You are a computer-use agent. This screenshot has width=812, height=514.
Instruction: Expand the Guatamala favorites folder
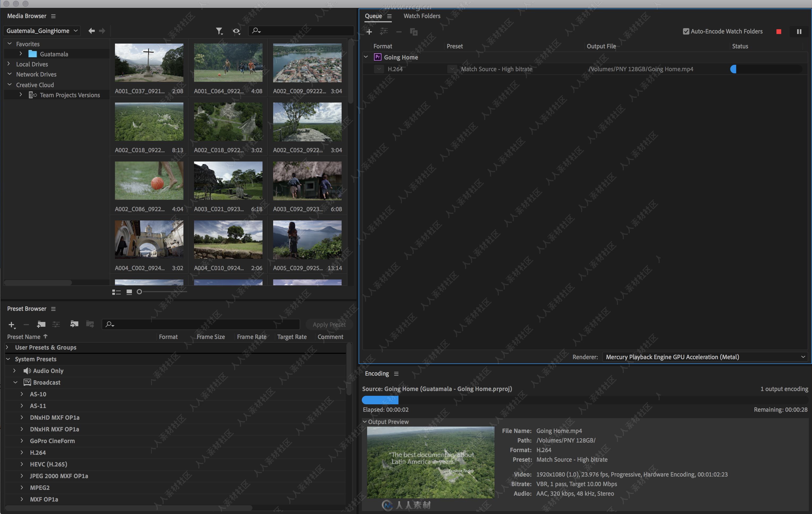click(21, 53)
